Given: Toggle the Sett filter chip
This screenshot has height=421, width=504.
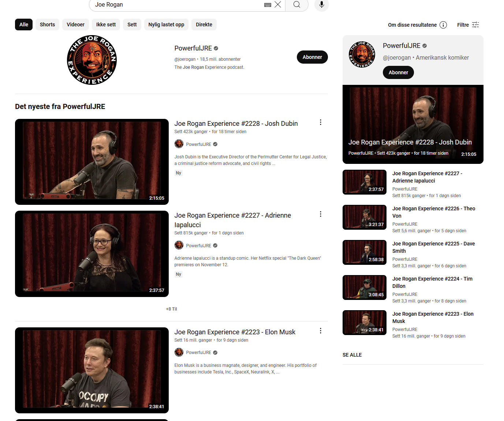Looking at the screenshot, I should point(132,25).
